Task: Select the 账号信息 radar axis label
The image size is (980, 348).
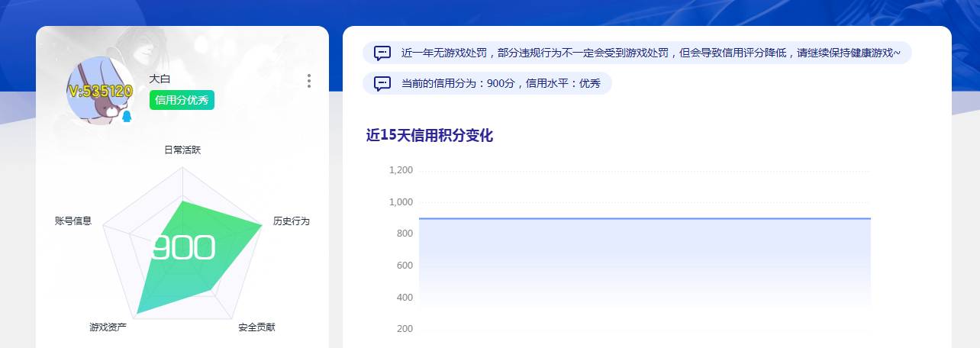Action: click(73, 221)
